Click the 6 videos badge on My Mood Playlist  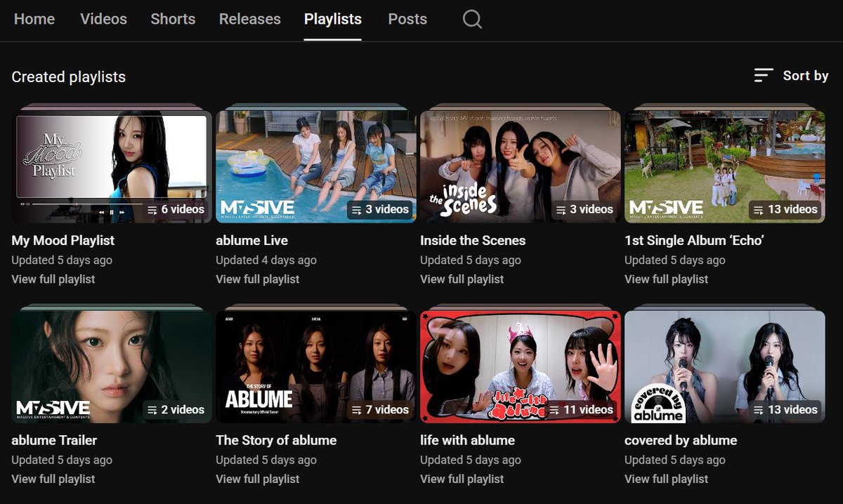[x=176, y=209]
